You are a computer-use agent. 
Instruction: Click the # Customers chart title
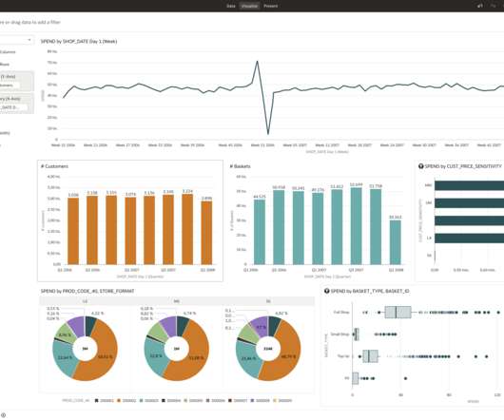[54, 166]
